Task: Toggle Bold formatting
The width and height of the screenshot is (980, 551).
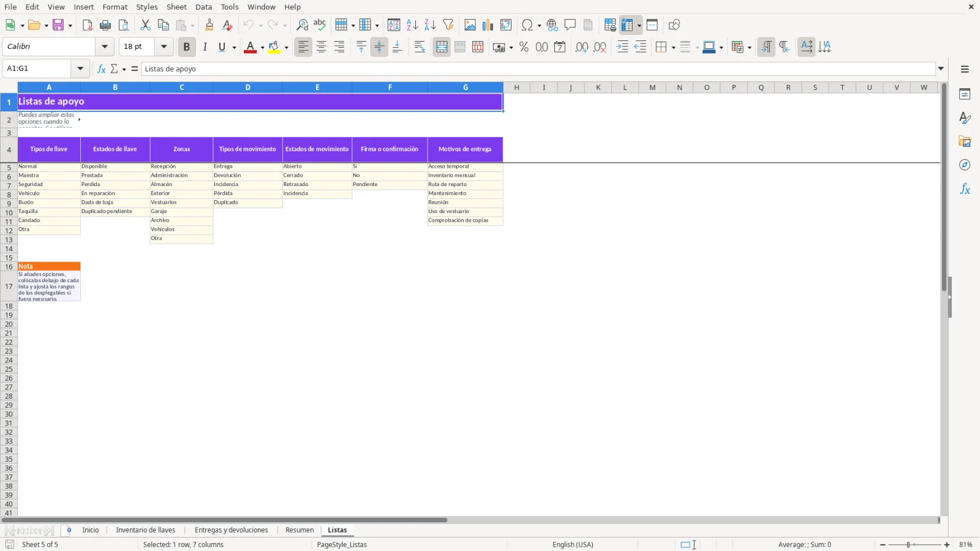Action: 187,47
